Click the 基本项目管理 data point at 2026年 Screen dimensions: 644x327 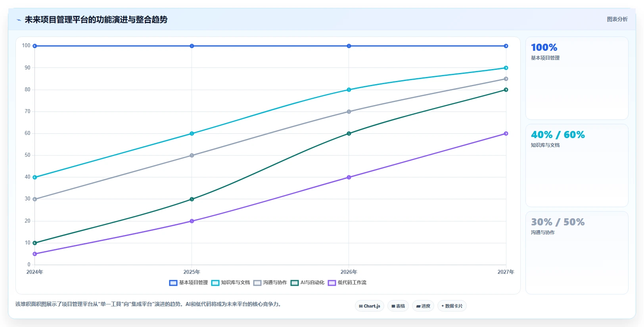point(349,46)
